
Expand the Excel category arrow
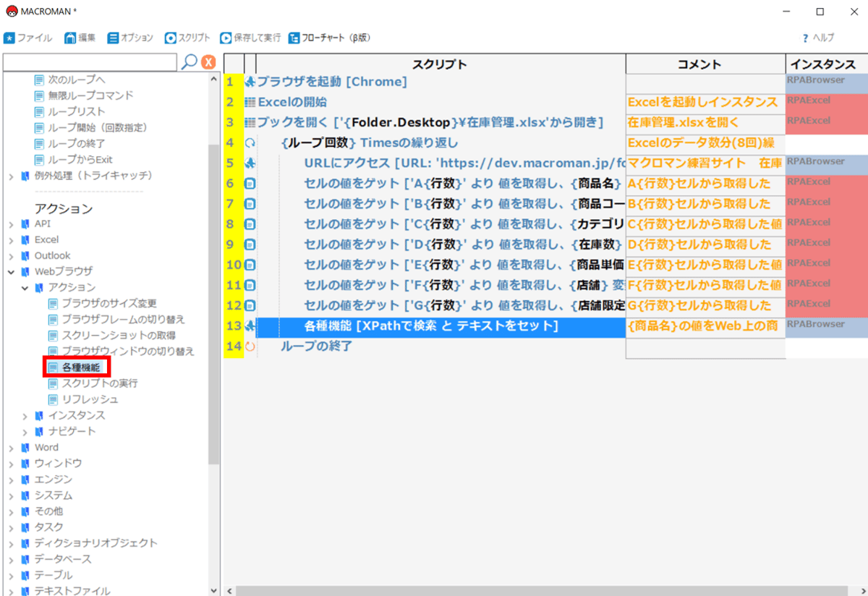[x=12, y=240]
